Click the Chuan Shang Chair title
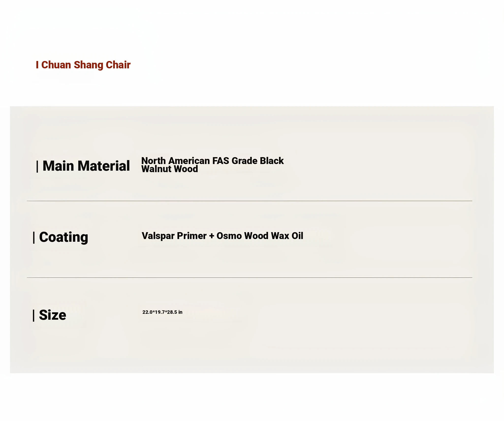Screen dimensions: 504x421 point(86,65)
